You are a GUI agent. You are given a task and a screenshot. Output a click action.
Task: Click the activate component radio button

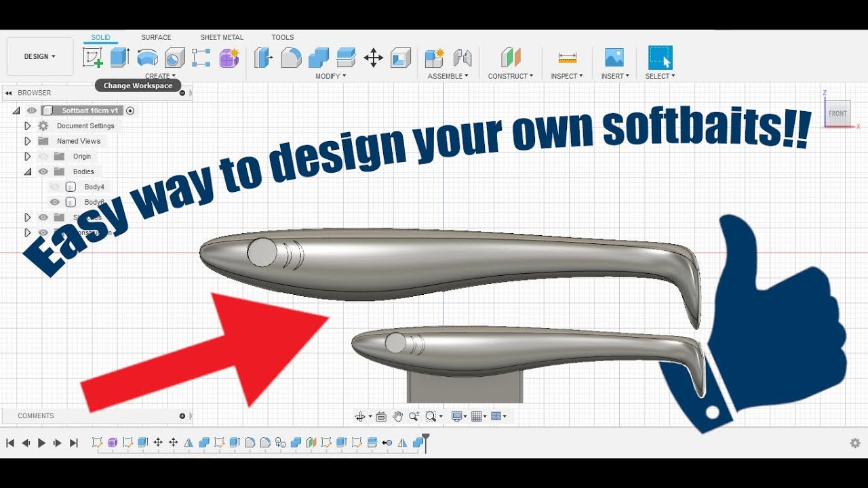tap(130, 110)
